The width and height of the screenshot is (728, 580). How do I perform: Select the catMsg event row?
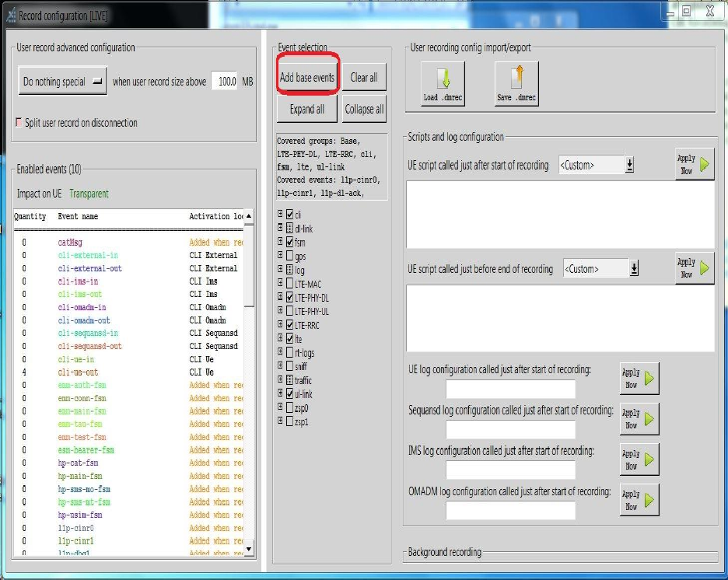point(128,243)
